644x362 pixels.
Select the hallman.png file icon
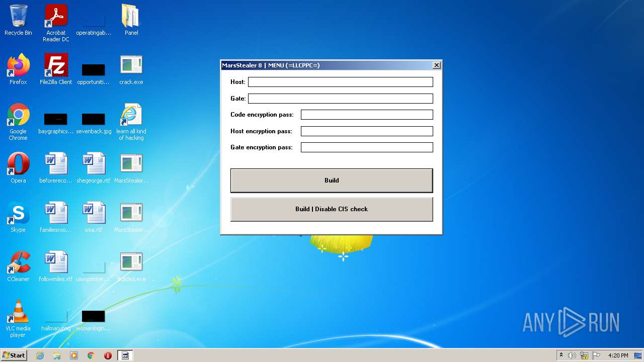pos(56,321)
